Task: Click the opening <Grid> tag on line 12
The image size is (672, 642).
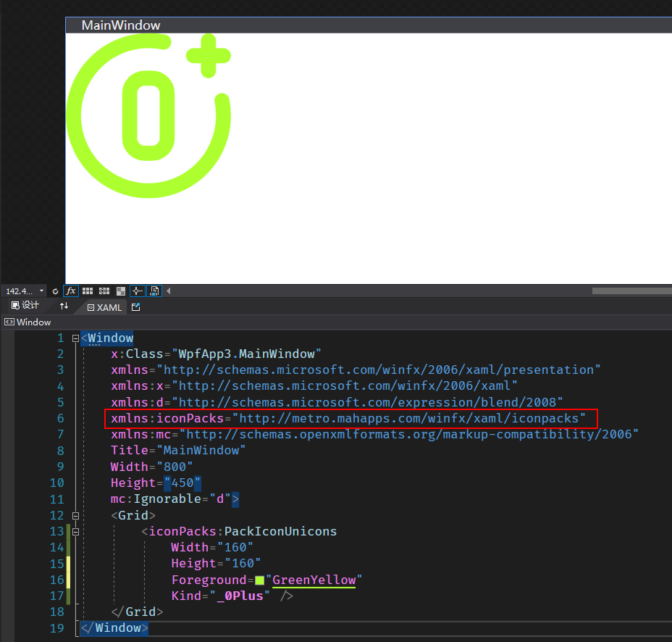Action: [x=133, y=515]
